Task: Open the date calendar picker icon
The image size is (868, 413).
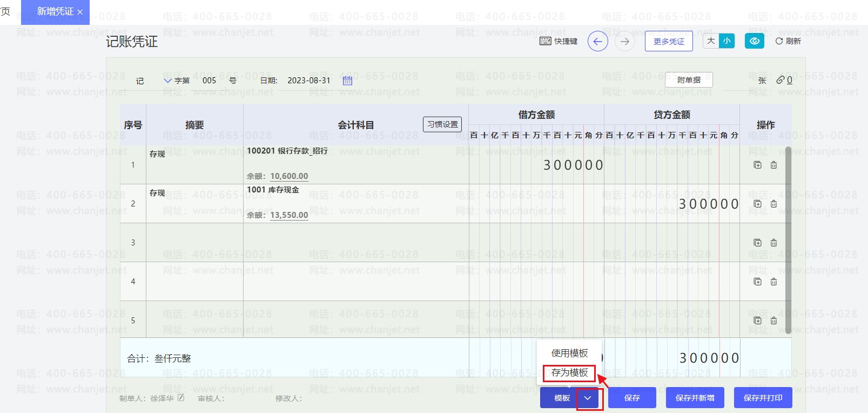Action: [347, 81]
